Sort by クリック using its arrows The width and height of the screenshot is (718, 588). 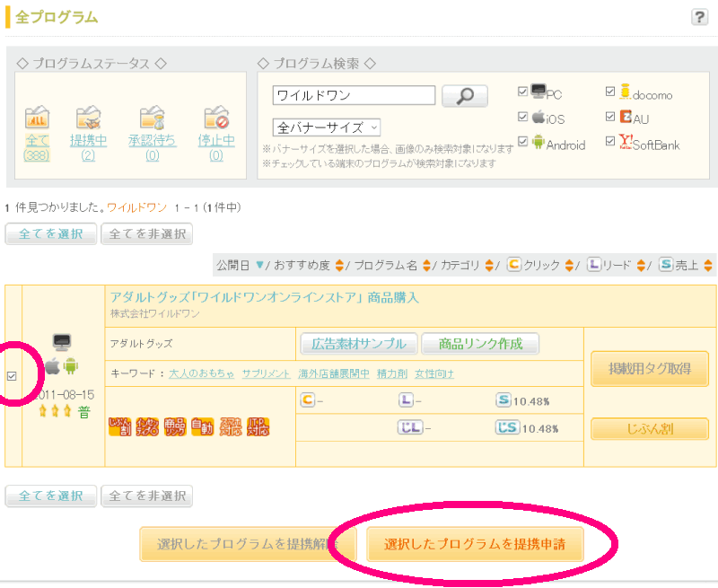click(569, 265)
